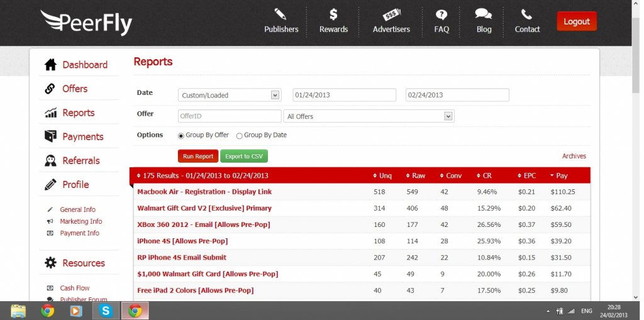Click the Payments wallet icon

(x=50, y=136)
